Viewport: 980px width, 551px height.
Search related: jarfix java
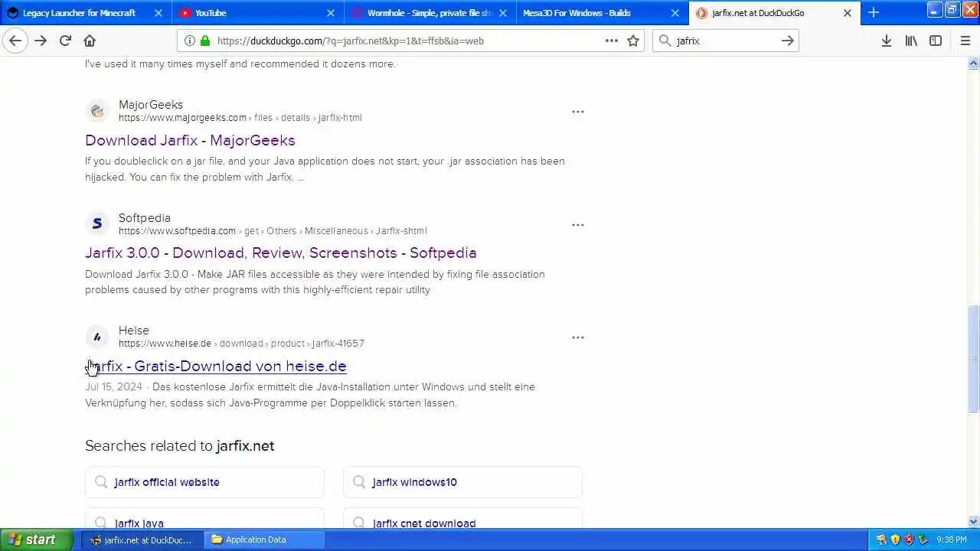pos(204,518)
